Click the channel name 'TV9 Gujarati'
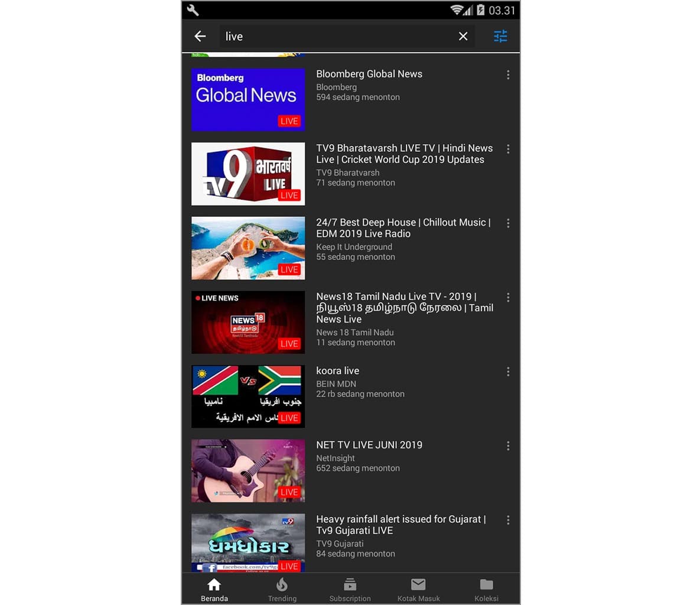Image resolution: width=700 pixels, height=605 pixels. point(340,544)
